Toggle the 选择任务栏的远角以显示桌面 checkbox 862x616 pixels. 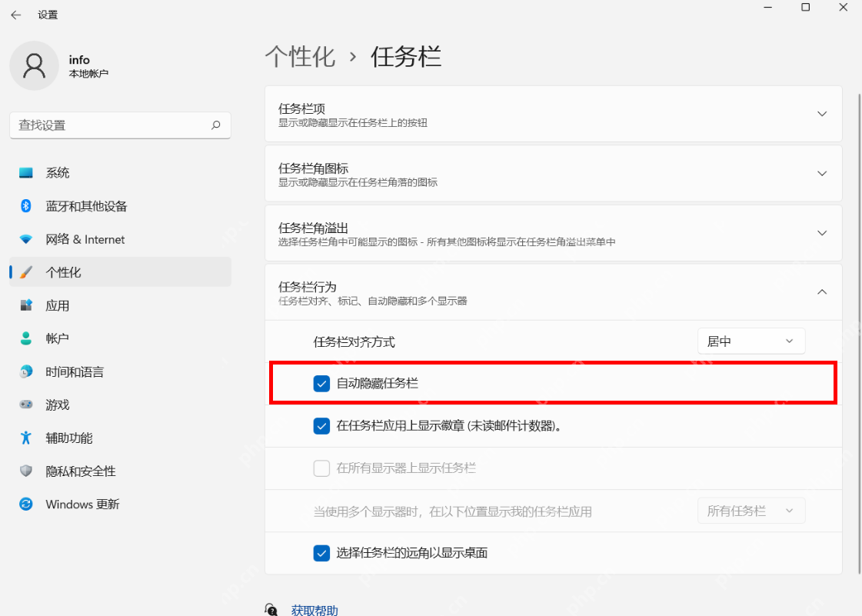tap(321, 553)
